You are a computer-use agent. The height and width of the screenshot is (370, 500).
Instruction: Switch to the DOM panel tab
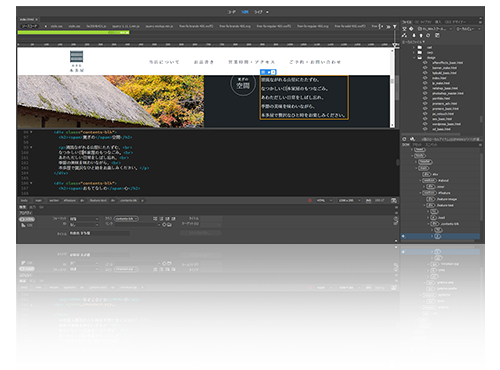tap(406, 145)
